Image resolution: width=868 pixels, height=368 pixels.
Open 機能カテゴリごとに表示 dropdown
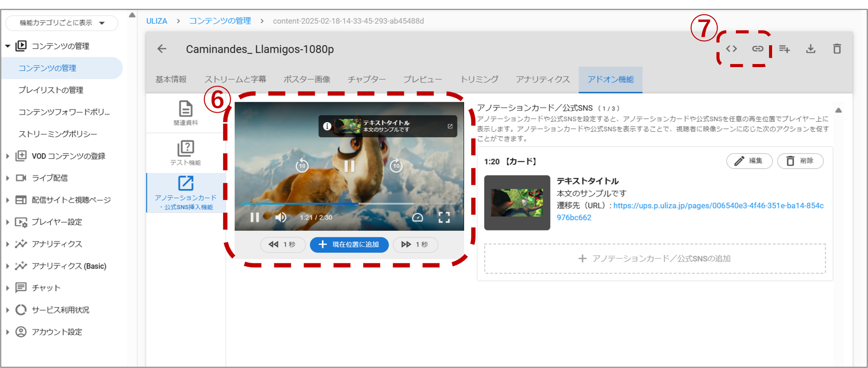(x=62, y=23)
